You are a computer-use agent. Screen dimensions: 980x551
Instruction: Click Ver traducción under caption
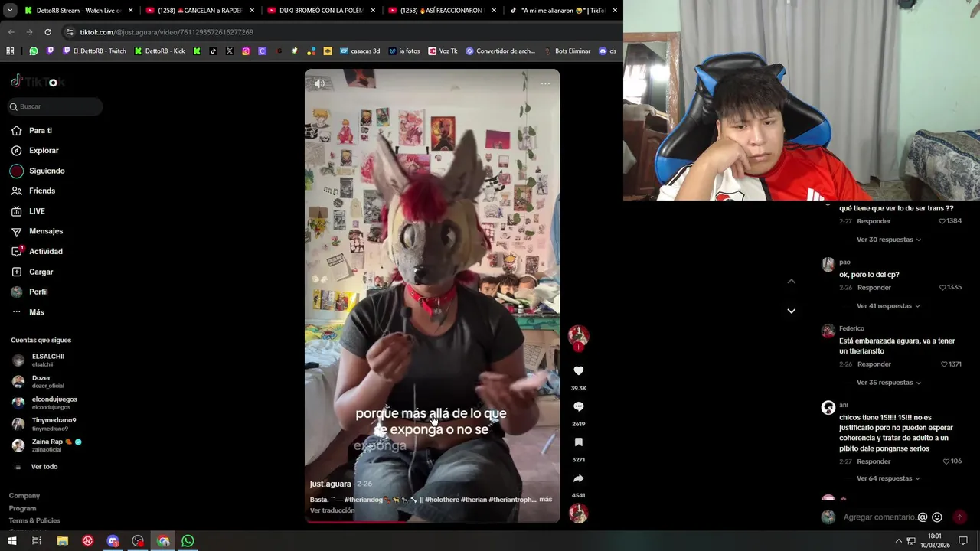332,510
